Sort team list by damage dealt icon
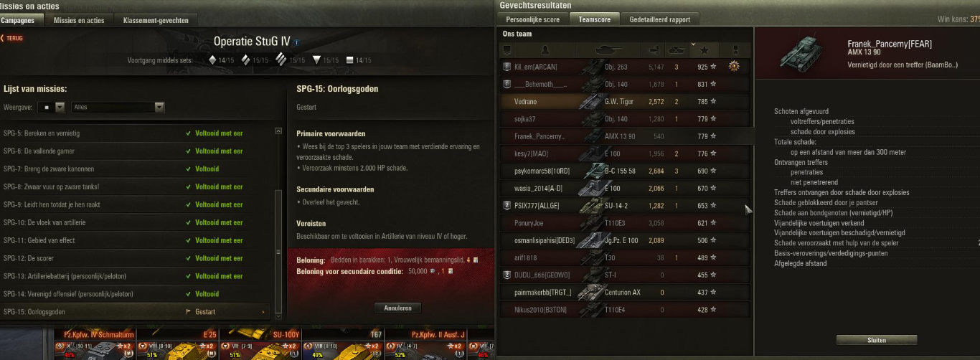 pyautogui.click(x=654, y=49)
